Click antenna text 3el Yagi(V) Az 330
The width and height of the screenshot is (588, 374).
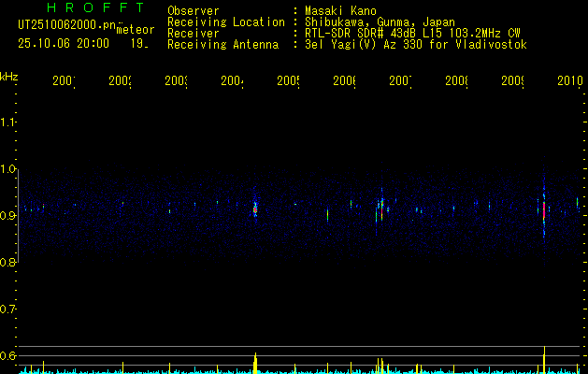coord(365,45)
